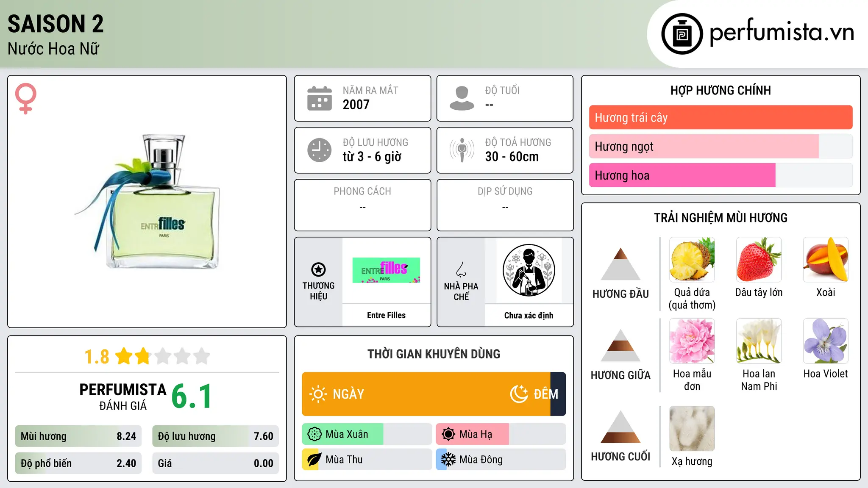Click the Chưa xác định perfumer label

(529, 315)
